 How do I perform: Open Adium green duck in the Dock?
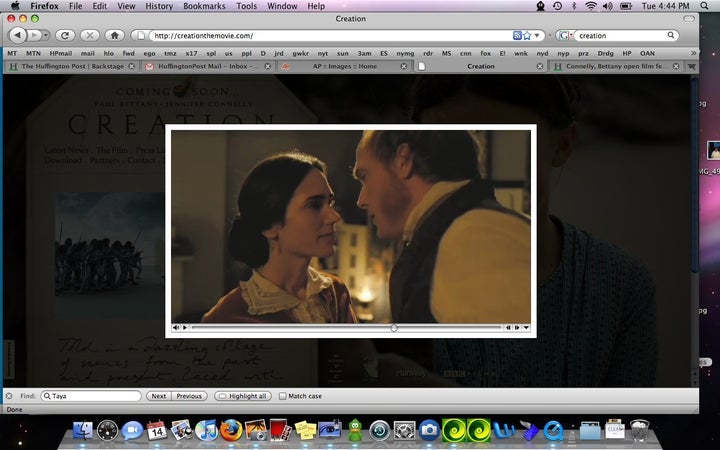click(355, 431)
